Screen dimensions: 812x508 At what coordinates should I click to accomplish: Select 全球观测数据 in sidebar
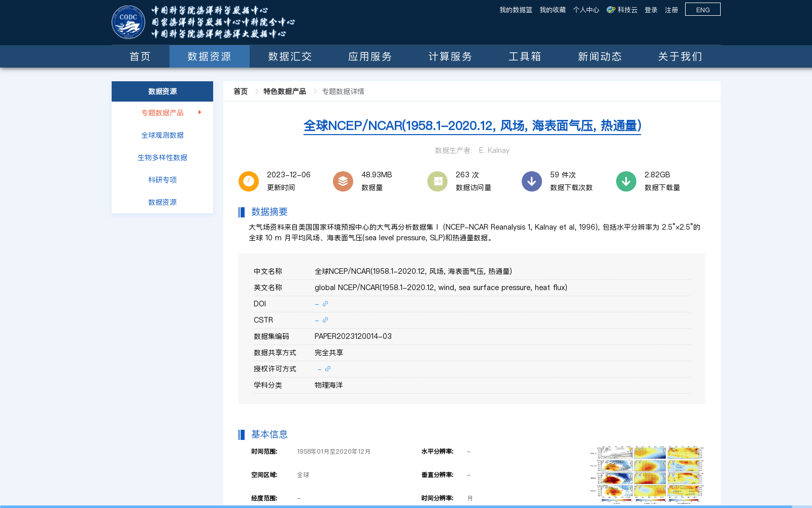tap(162, 135)
